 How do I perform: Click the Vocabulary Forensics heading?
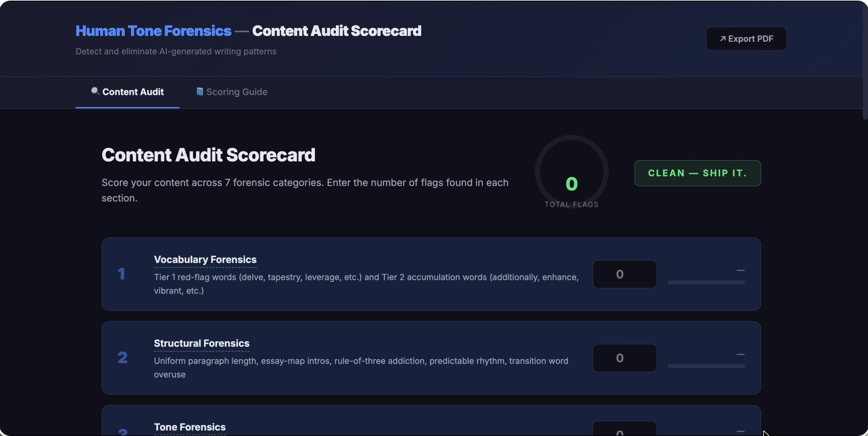point(205,259)
